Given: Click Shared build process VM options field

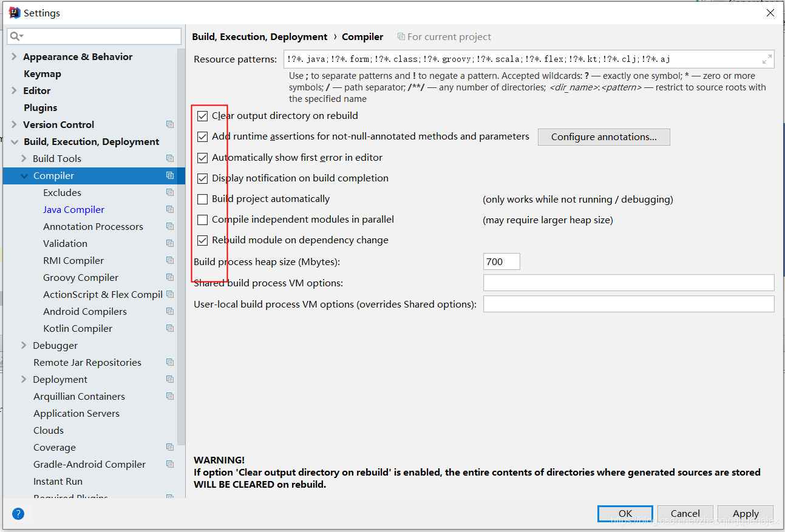Looking at the screenshot, I should pyautogui.click(x=628, y=283).
